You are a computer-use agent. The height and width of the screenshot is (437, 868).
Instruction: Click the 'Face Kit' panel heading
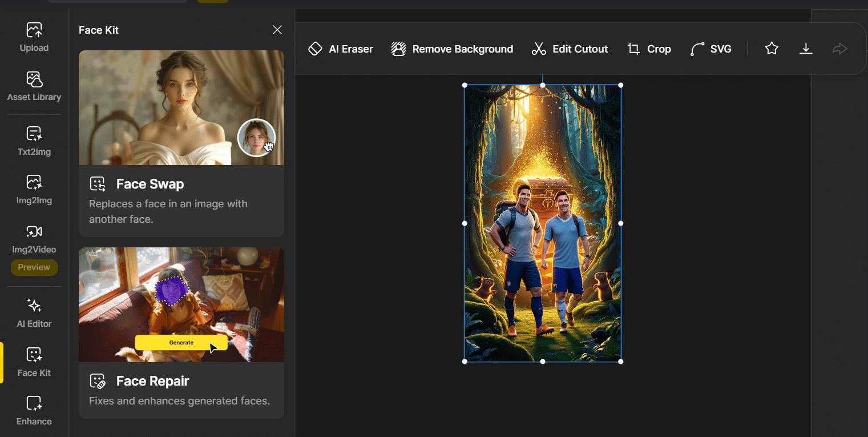tap(99, 30)
